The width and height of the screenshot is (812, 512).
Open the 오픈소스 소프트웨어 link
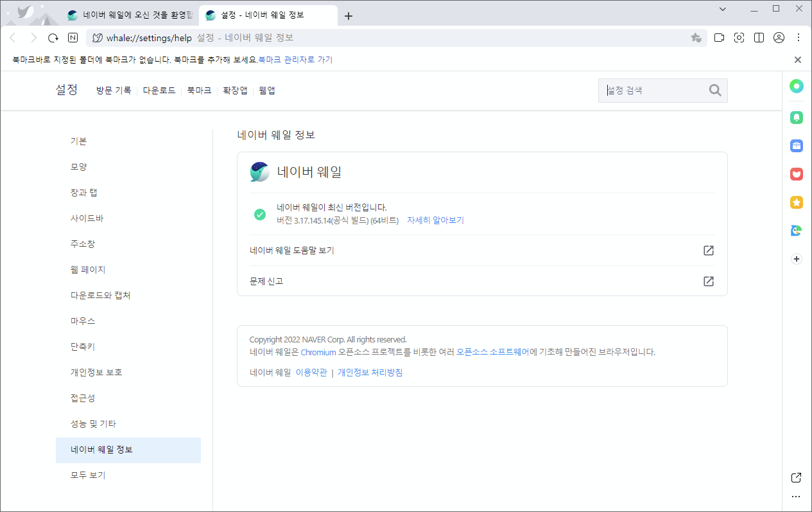493,352
